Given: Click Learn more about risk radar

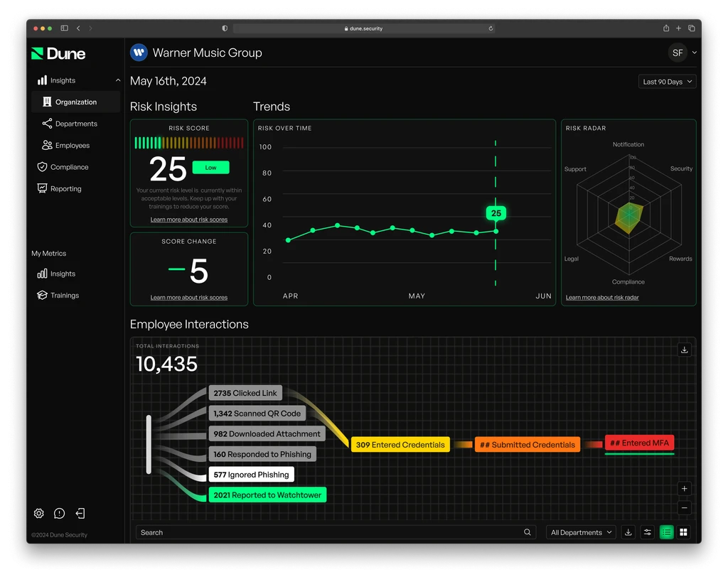Looking at the screenshot, I should pyautogui.click(x=602, y=297).
